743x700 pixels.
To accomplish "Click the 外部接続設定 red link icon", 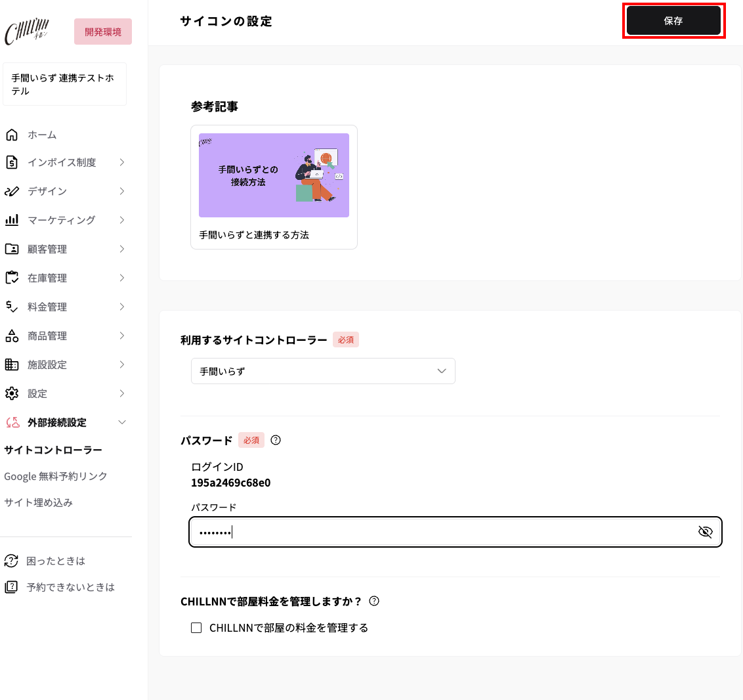I will click(x=12, y=422).
